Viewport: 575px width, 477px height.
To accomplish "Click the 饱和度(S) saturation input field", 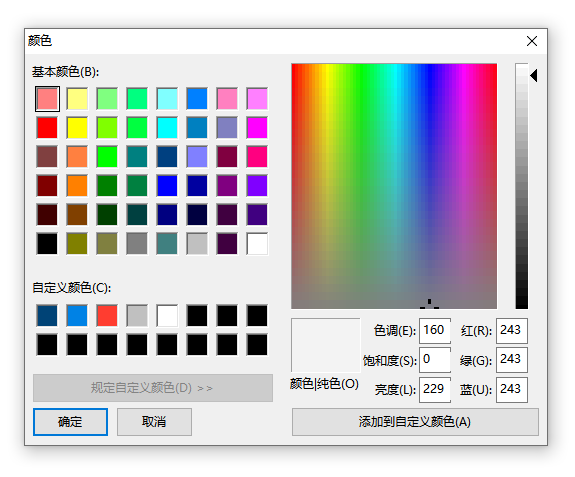I will coord(435,360).
